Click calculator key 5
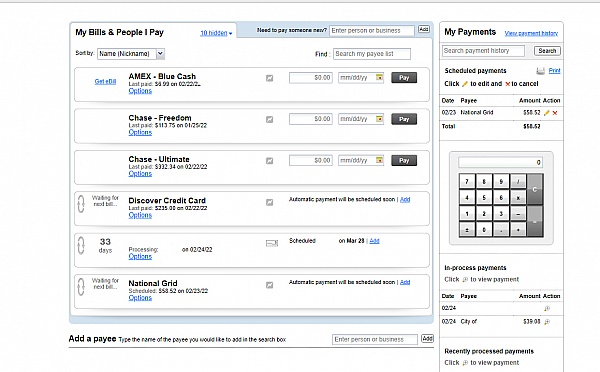 484,198
